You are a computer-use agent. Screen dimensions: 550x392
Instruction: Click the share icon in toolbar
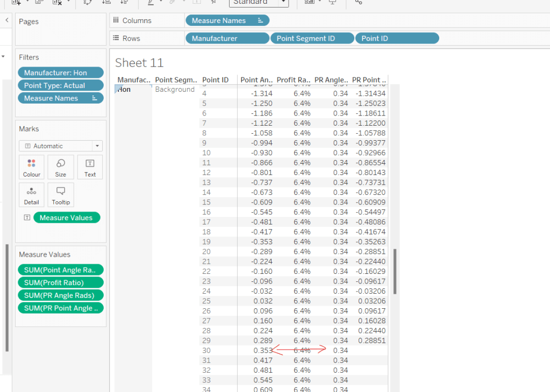tap(359, 2)
